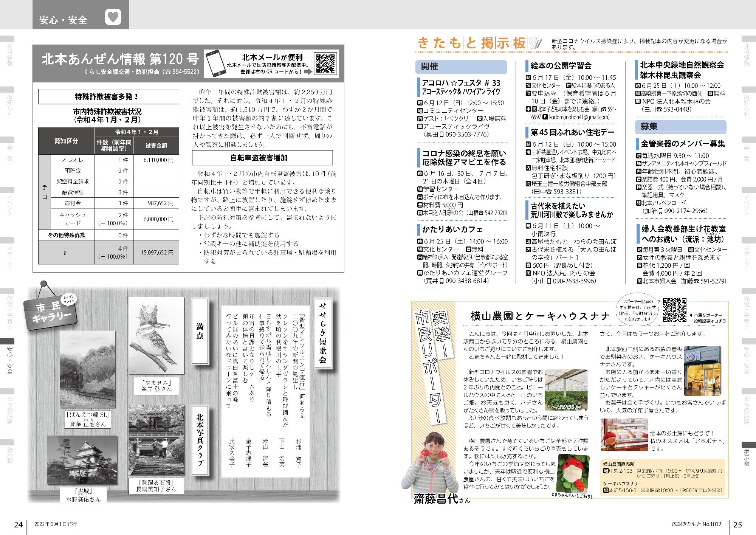Open the cake showcase photo with mascot
Screen dimensions: 756x535
[x=624, y=434]
